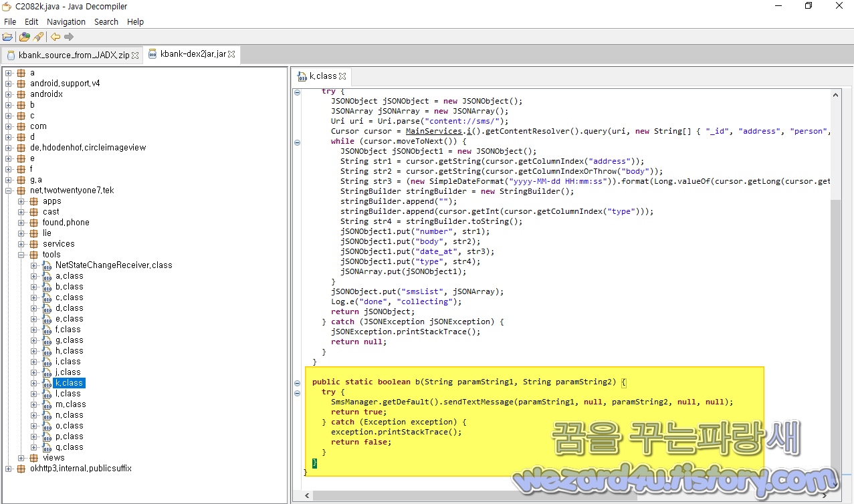The width and height of the screenshot is (854, 504).
Task: Click class file icon of c.class
Action: 47,297
